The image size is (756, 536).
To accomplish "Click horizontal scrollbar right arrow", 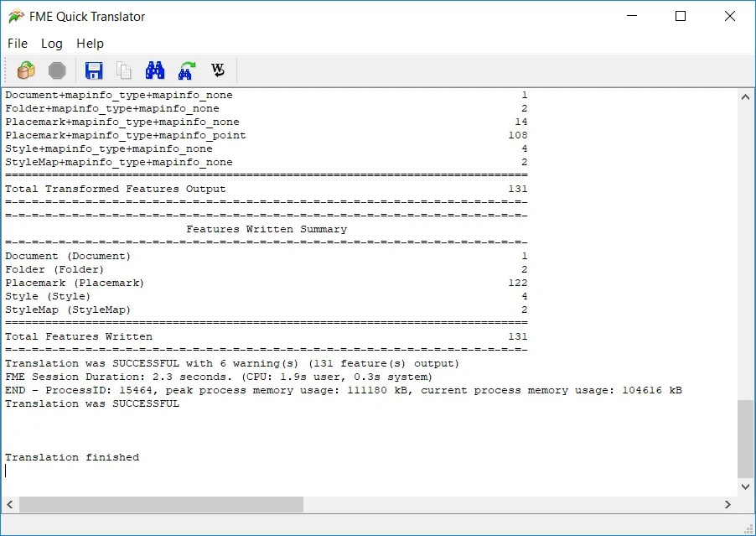I will coord(728,505).
